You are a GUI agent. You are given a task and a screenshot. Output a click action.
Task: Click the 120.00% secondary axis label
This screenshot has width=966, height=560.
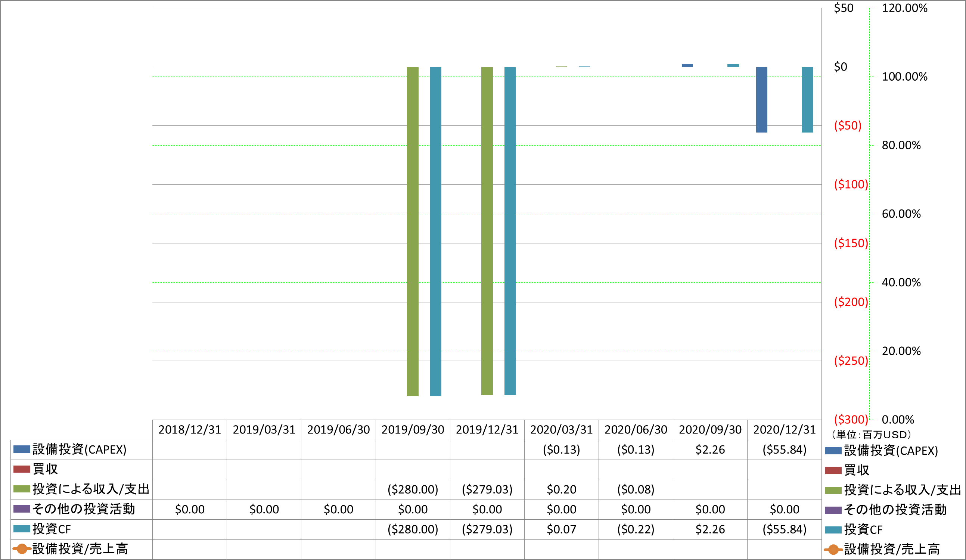point(905,8)
